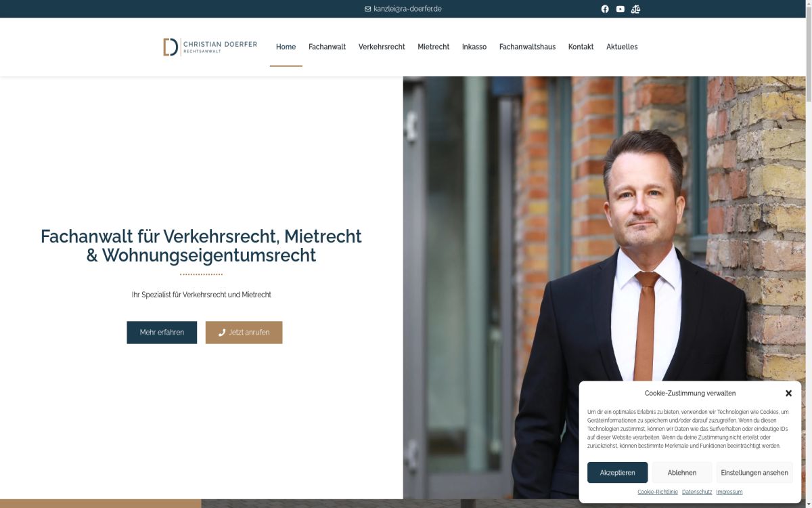Click the kanzlei@ra-doerfer.de email link
812x508 pixels.
coord(407,9)
